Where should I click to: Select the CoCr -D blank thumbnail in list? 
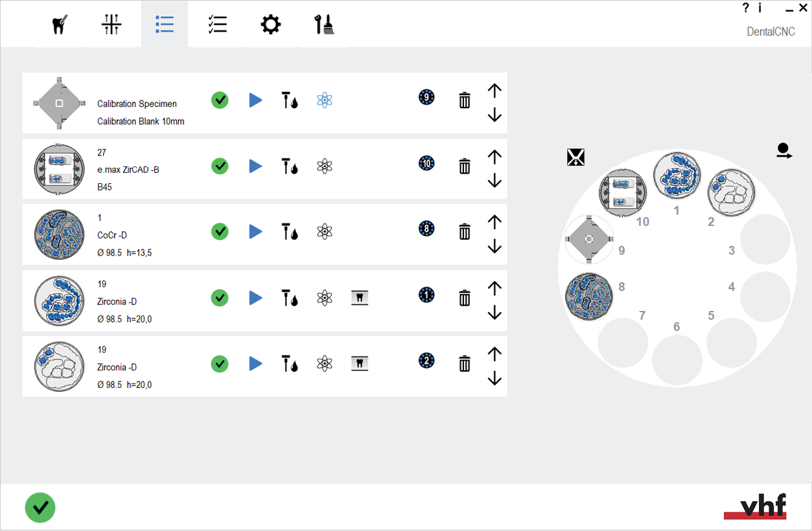59,234
